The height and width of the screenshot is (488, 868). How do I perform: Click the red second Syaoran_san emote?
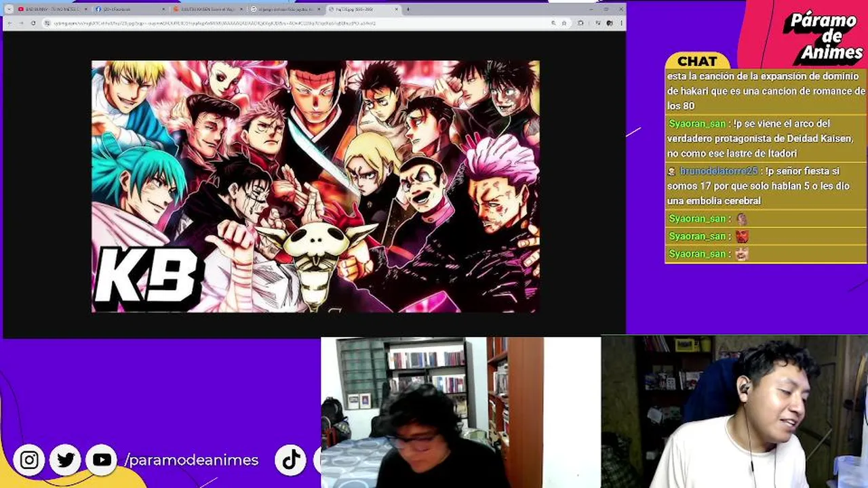click(742, 237)
